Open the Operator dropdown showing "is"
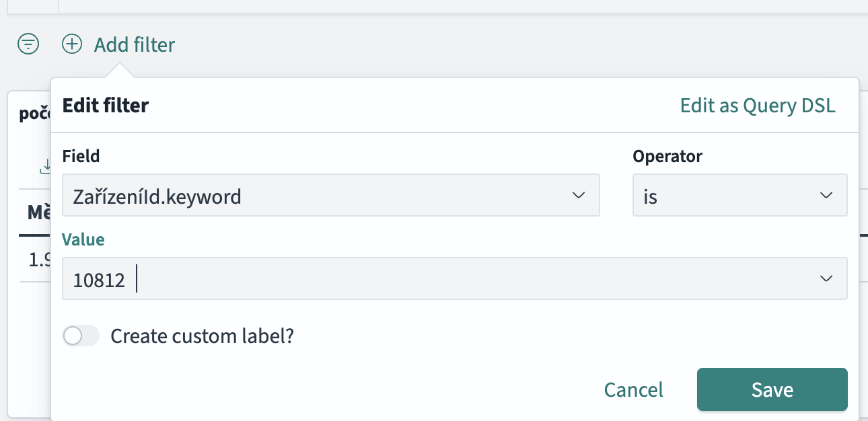This screenshot has width=868, height=421. [727, 196]
